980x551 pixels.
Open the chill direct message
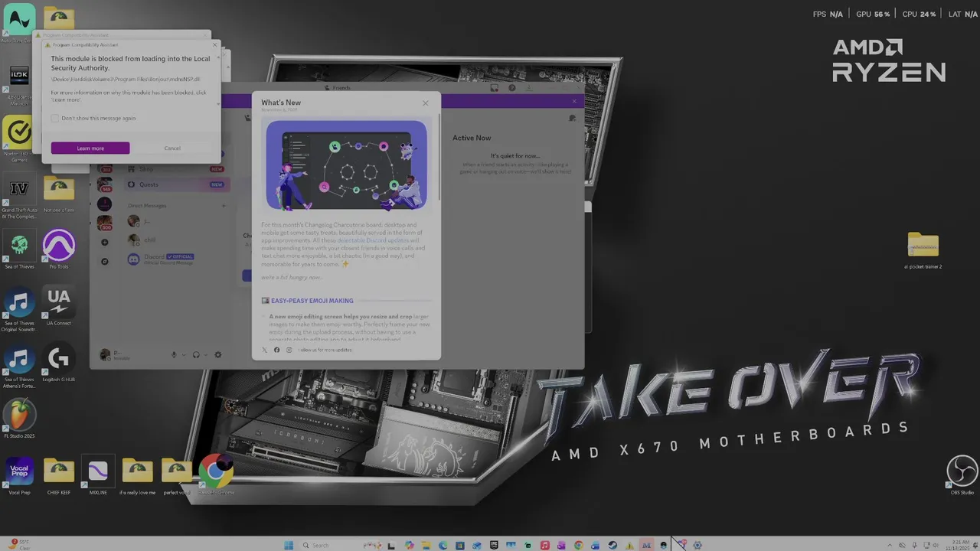point(176,240)
